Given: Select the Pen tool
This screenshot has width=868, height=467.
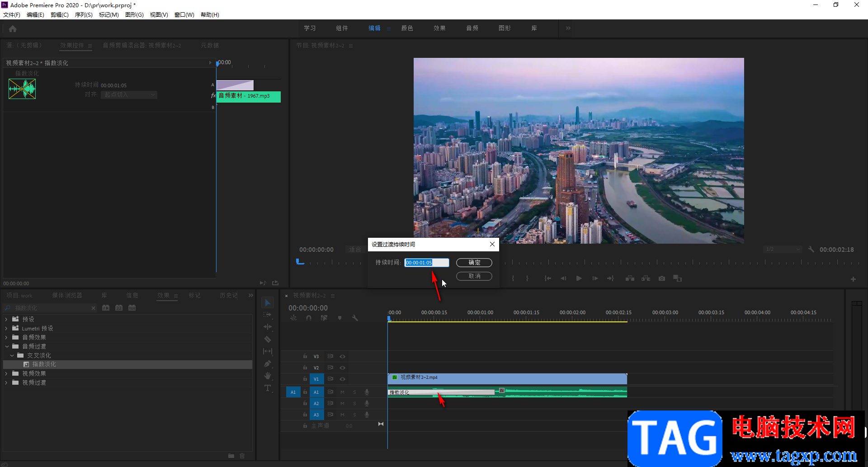Looking at the screenshot, I should [x=268, y=363].
